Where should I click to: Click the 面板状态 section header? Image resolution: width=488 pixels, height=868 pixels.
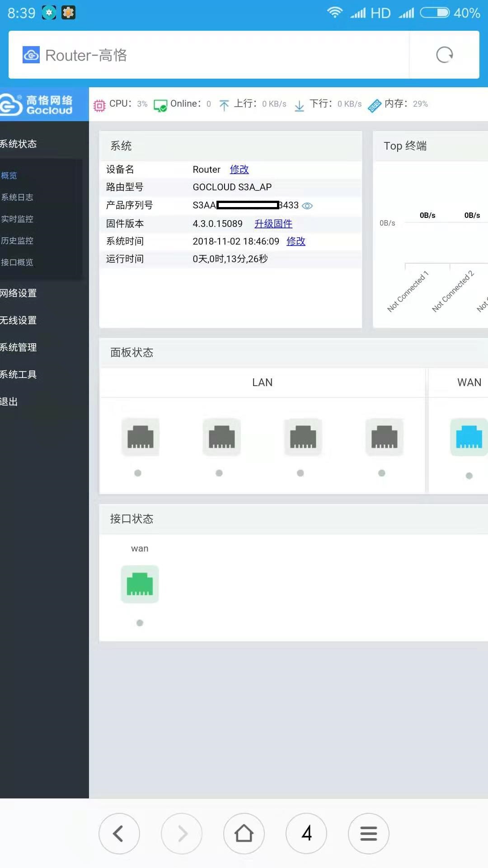293,353
